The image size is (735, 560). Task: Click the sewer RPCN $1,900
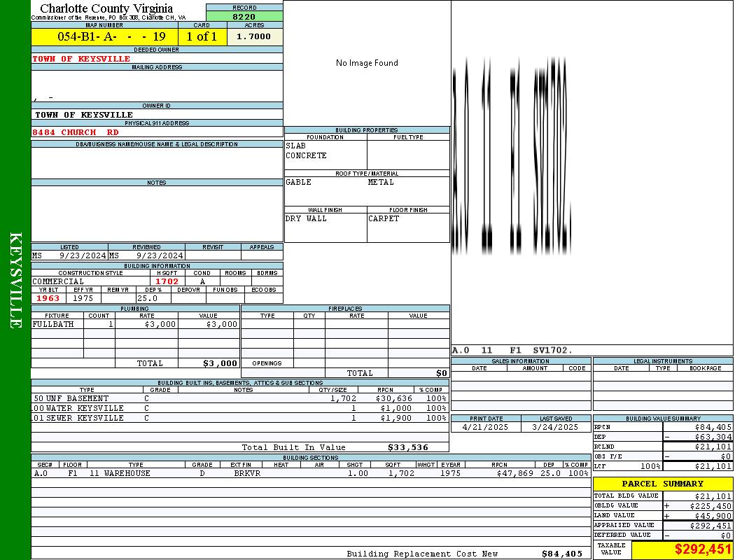396,418
